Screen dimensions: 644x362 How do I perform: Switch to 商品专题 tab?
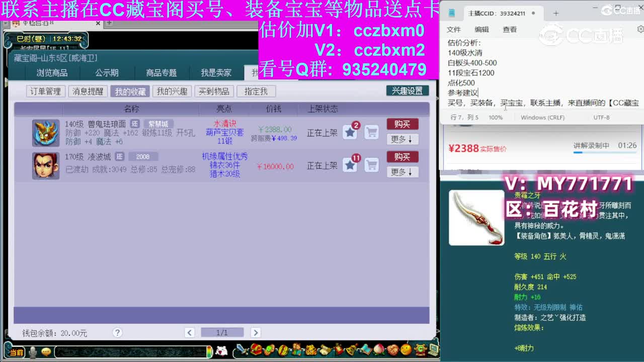[162, 73]
